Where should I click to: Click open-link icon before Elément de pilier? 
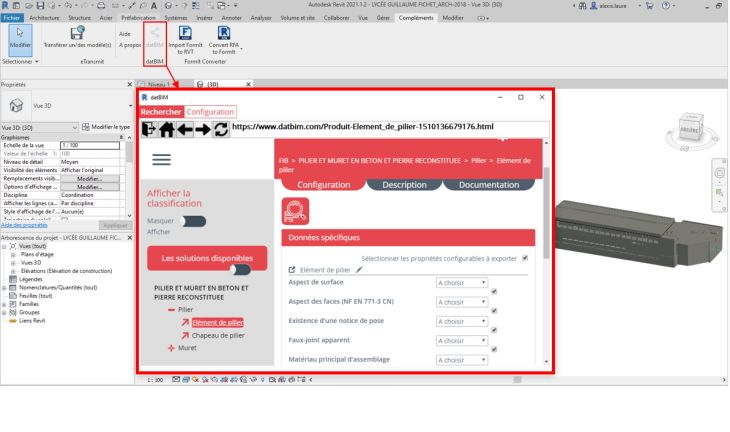(292, 270)
